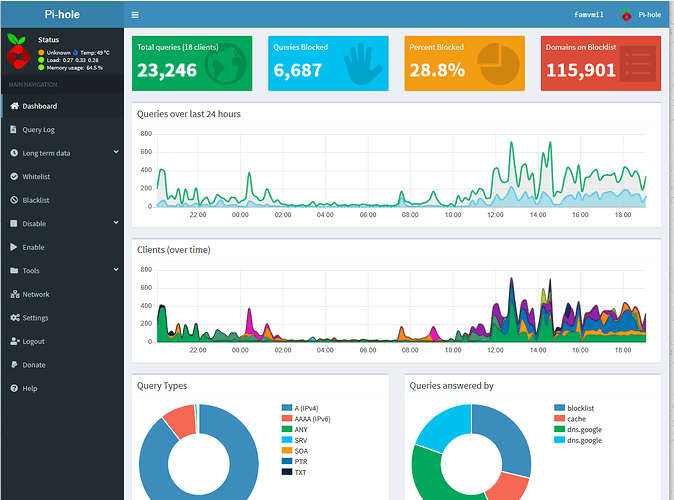Click the Queries Blocked 6,687 card
This screenshot has width=674, height=500.
328,63
